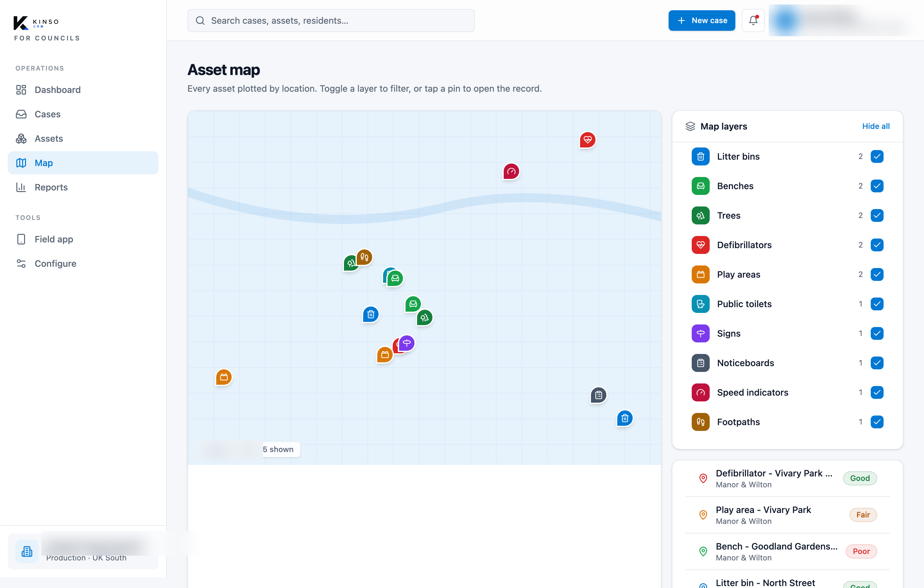Open the litter bin pin in map center
The image size is (924, 588).
(371, 315)
